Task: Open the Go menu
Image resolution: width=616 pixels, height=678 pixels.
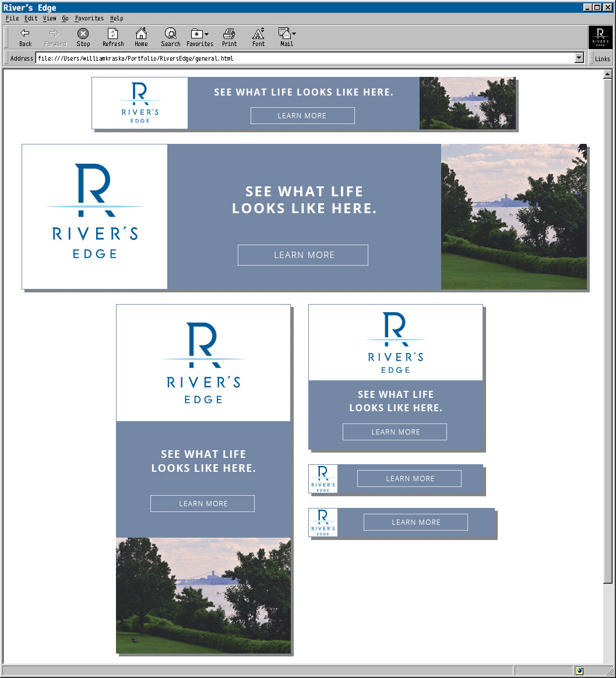Action: (65, 18)
